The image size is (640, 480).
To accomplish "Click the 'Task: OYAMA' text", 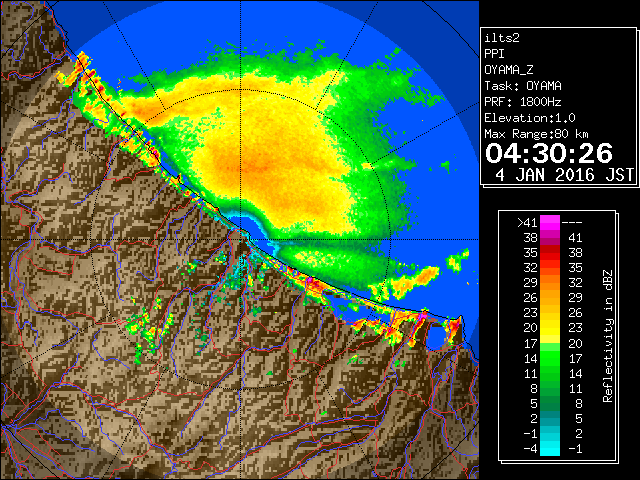I will (x=523, y=86).
